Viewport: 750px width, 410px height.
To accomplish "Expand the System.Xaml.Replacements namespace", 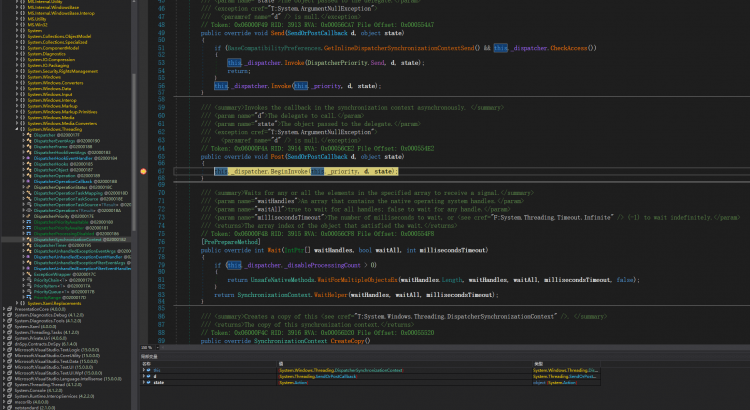I will [17, 302].
